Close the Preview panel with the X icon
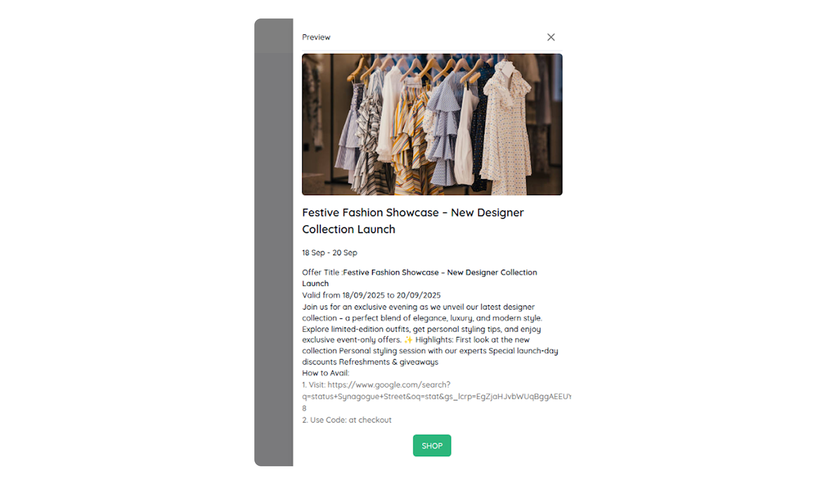 (x=551, y=37)
